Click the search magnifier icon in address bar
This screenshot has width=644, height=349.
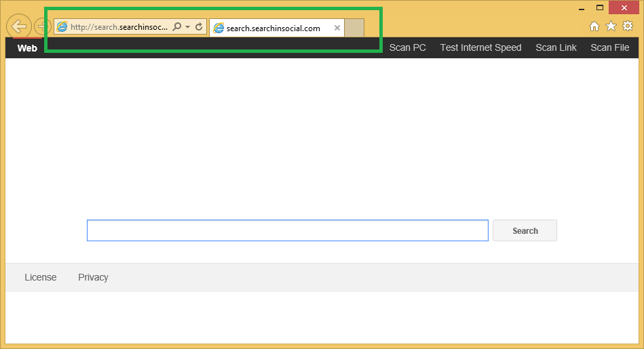177,27
